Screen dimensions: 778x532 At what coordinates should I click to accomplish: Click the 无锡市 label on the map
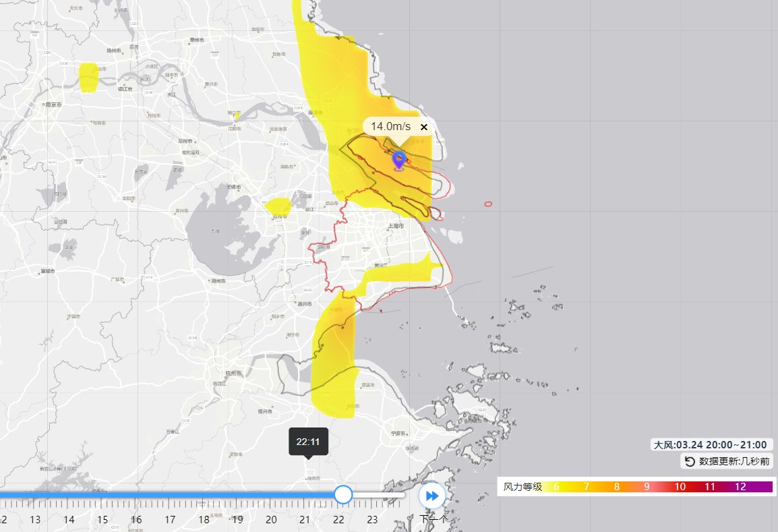234,187
